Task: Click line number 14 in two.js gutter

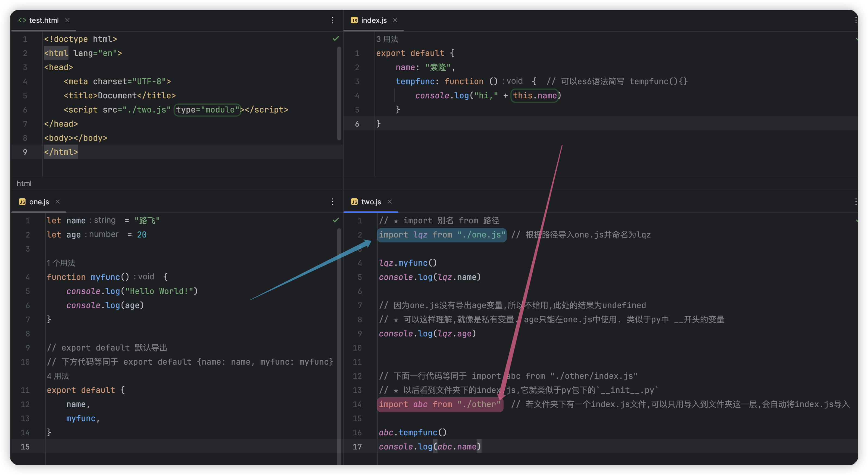Action: tap(357, 404)
